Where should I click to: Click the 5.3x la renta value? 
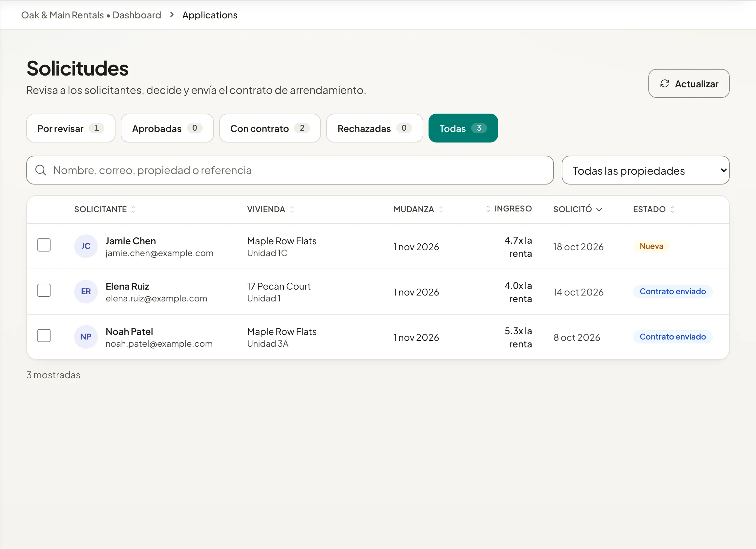(518, 338)
